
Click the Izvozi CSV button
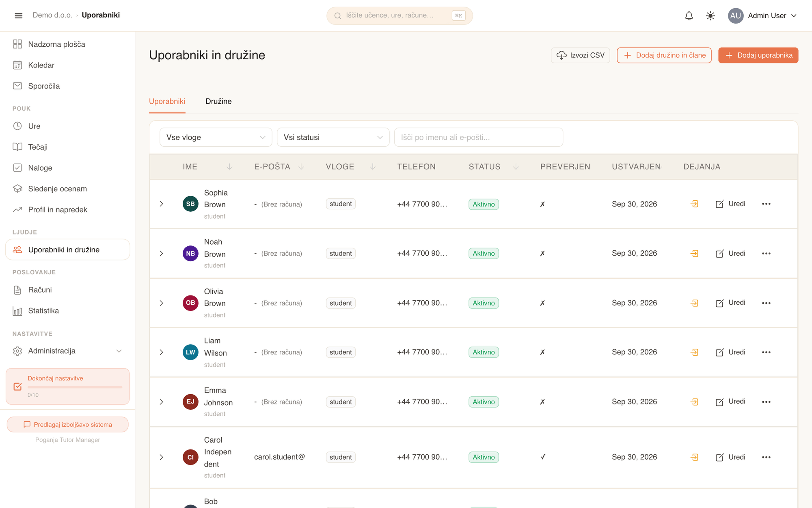pyautogui.click(x=580, y=55)
